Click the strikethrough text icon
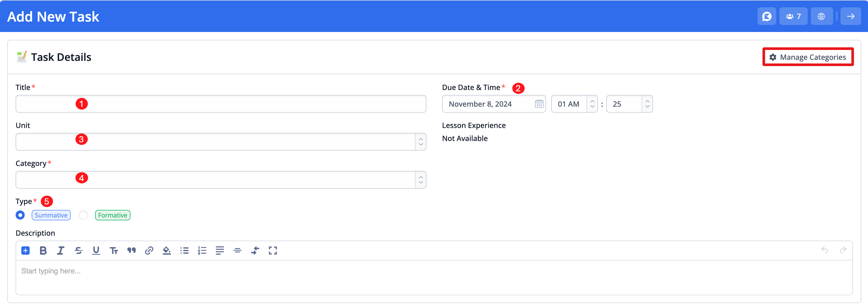This screenshot has width=868, height=308. pyautogui.click(x=78, y=250)
